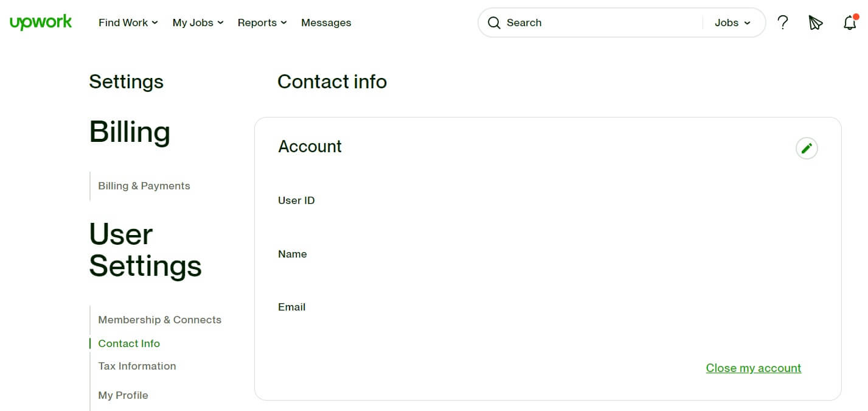Open help via the question mark icon
This screenshot has height=411, width=868.
pyautogui.click(x=783, y=23)
